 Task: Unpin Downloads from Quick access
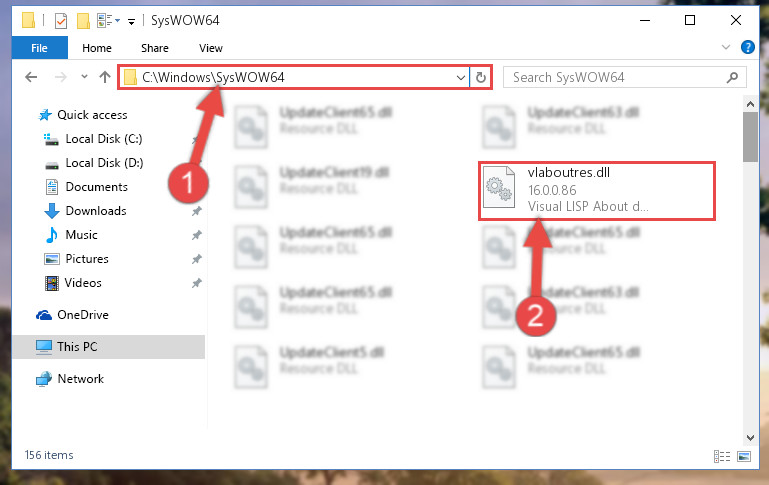[x=197, y=211]
